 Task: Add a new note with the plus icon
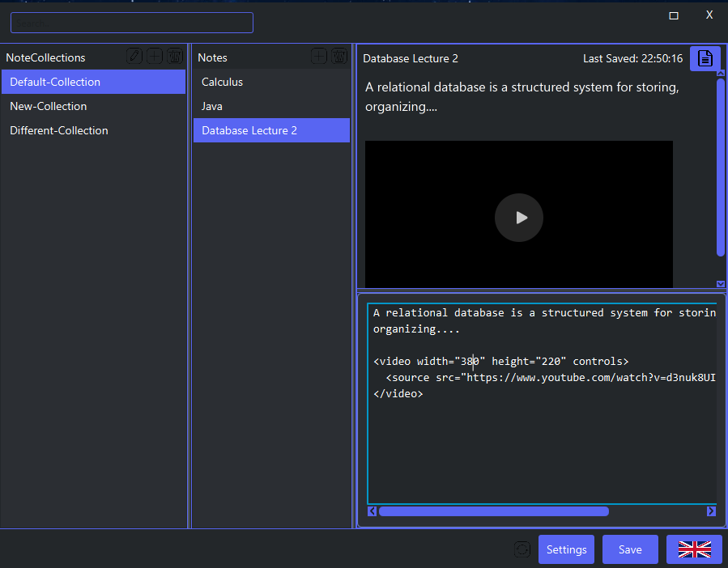319,57
